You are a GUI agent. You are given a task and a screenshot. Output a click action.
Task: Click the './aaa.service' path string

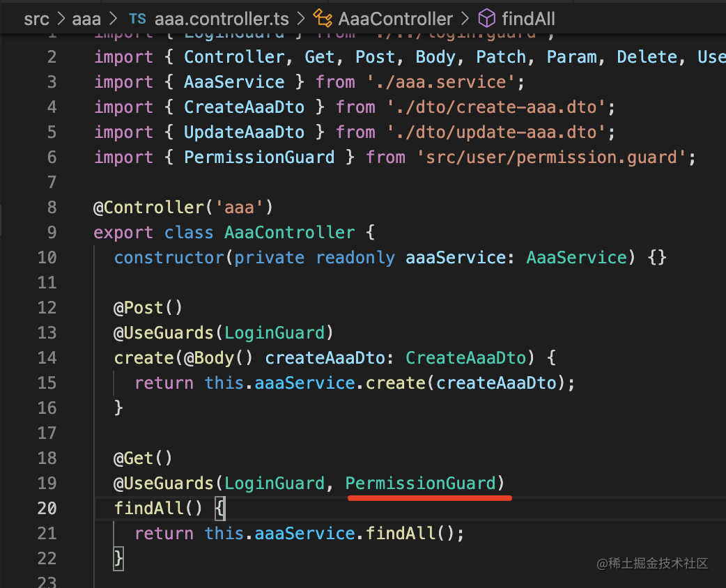(441, 82)
